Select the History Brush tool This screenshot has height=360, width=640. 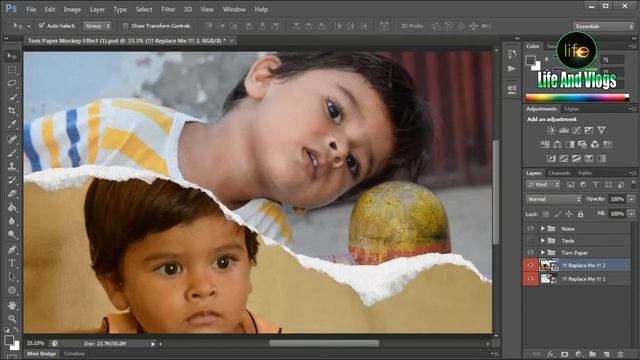pos(12,180)
